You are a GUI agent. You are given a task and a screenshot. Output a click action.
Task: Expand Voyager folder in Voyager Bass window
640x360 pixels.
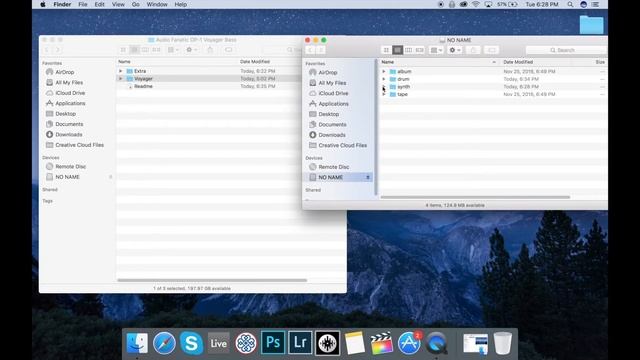coord(121,79)
